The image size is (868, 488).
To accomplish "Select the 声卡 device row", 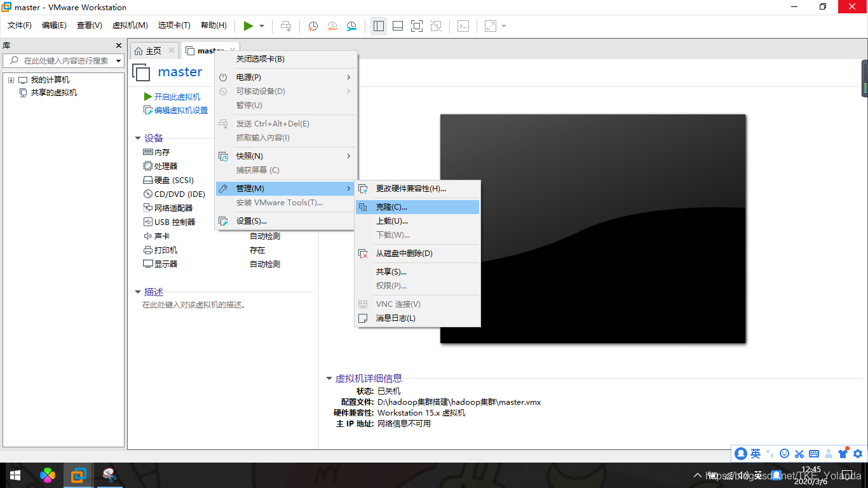I will (162, 236).
